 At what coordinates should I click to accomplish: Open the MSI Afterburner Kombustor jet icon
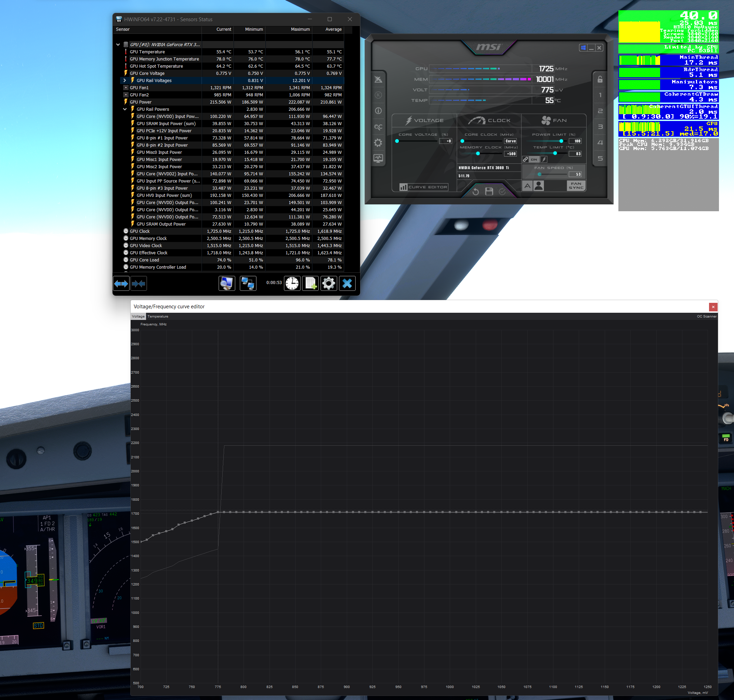378,80
